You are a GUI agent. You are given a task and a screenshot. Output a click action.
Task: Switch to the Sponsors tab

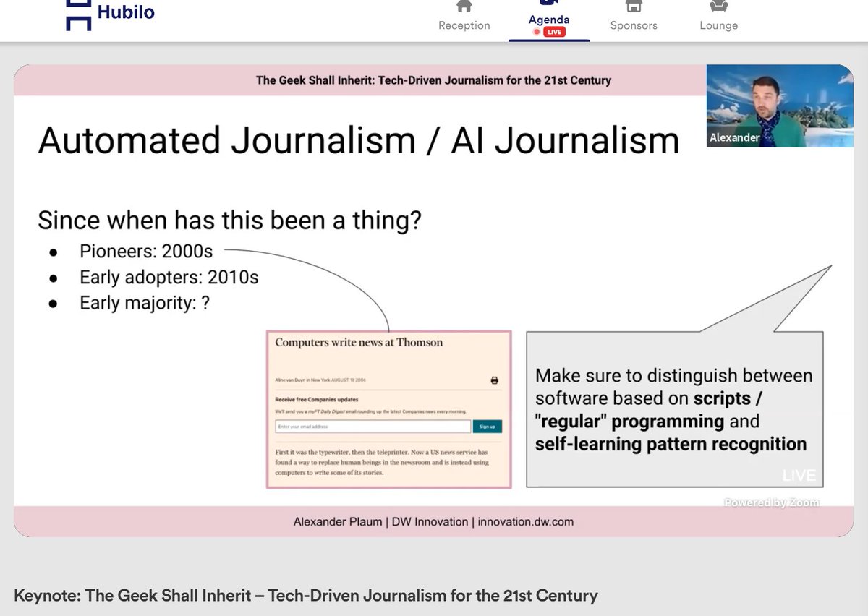tap(634, 17)
